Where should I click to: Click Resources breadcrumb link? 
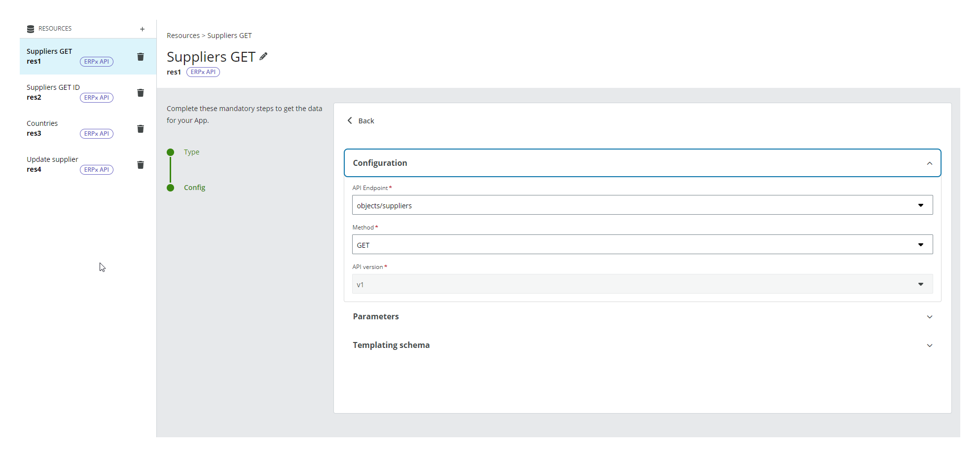(x=183, y=36)
